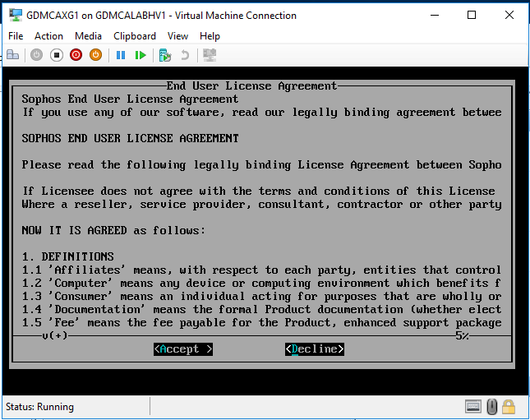Click the mouse status icon
This screenshot has height=420, width=530.
coord(492,407)
